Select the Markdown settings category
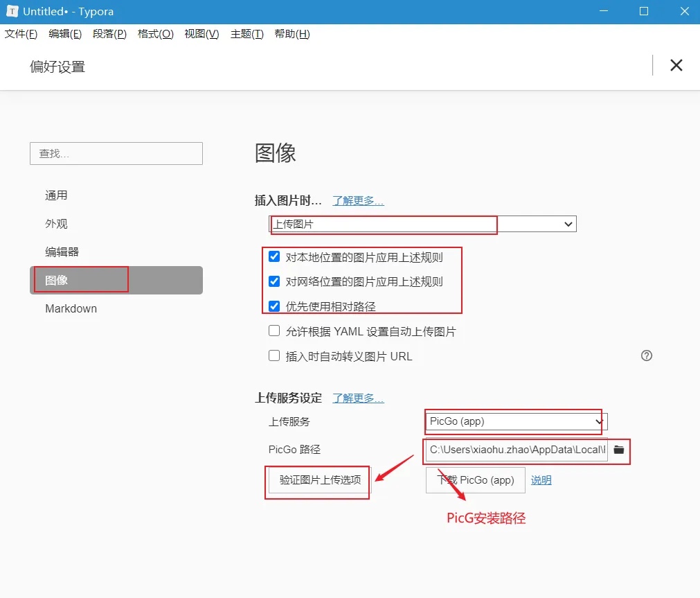Image resolution: width=700 pixels, height=598 pixels. [x=71, y=308]
